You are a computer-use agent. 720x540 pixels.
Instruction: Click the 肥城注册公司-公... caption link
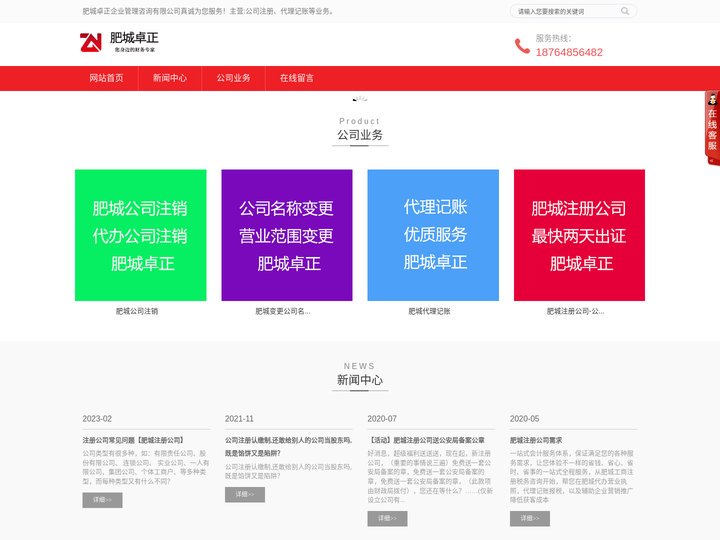[575, 311]
